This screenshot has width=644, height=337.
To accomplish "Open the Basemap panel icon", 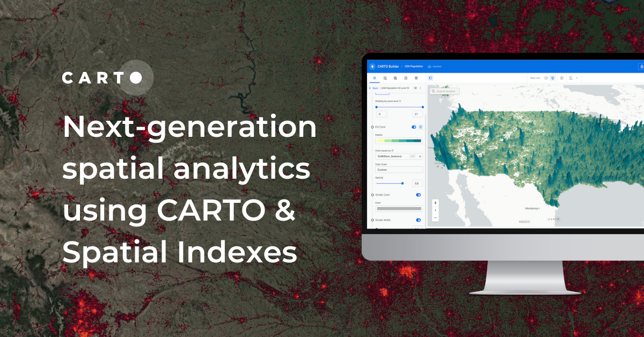I will (x=416, y=78).
